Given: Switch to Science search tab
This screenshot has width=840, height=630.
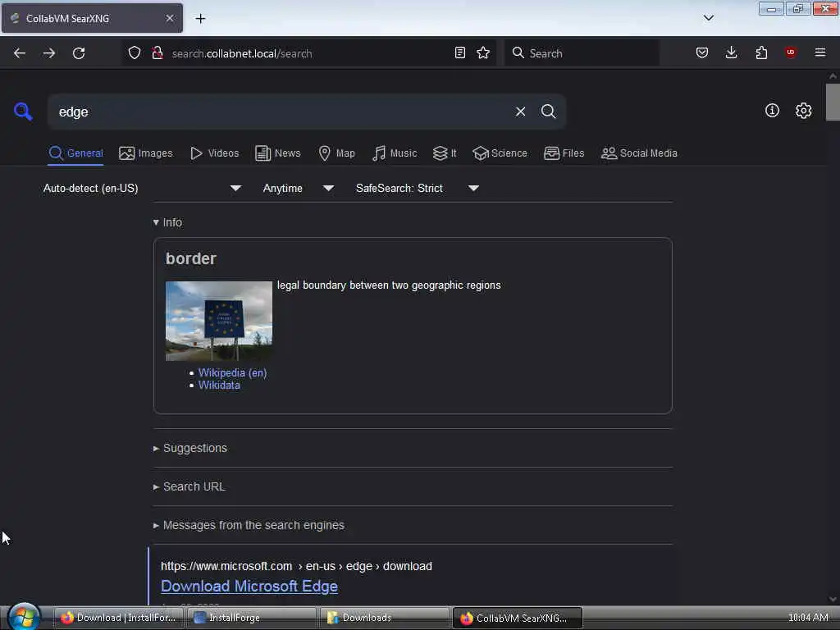Looking at the screenshot, I should click(x=500, y=153).
